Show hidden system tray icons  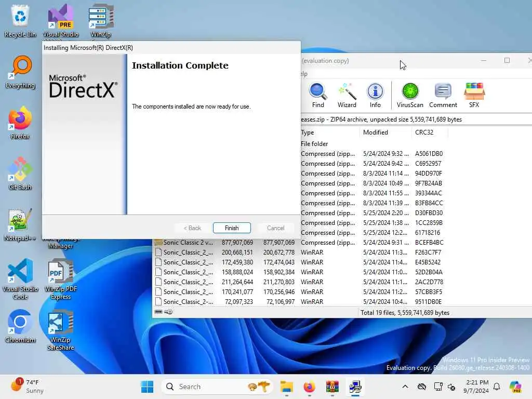(405, 387)
